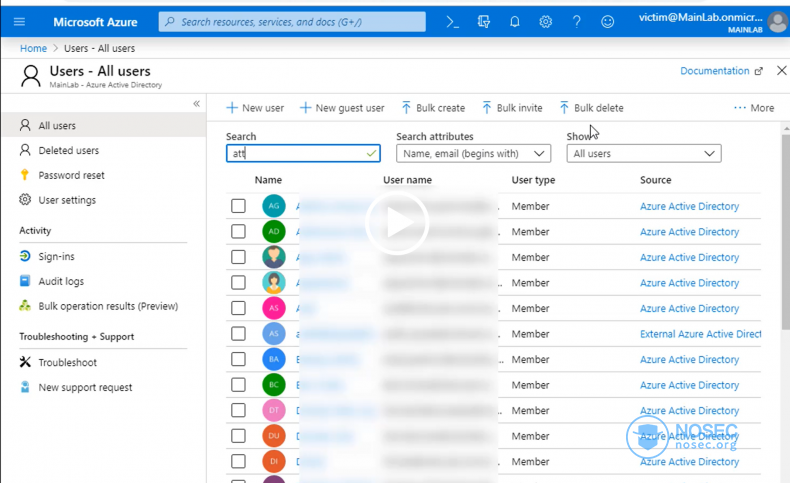Open Directory and subscription filter icon
This screenshot has width=790, height=483.
coord(484,22)
